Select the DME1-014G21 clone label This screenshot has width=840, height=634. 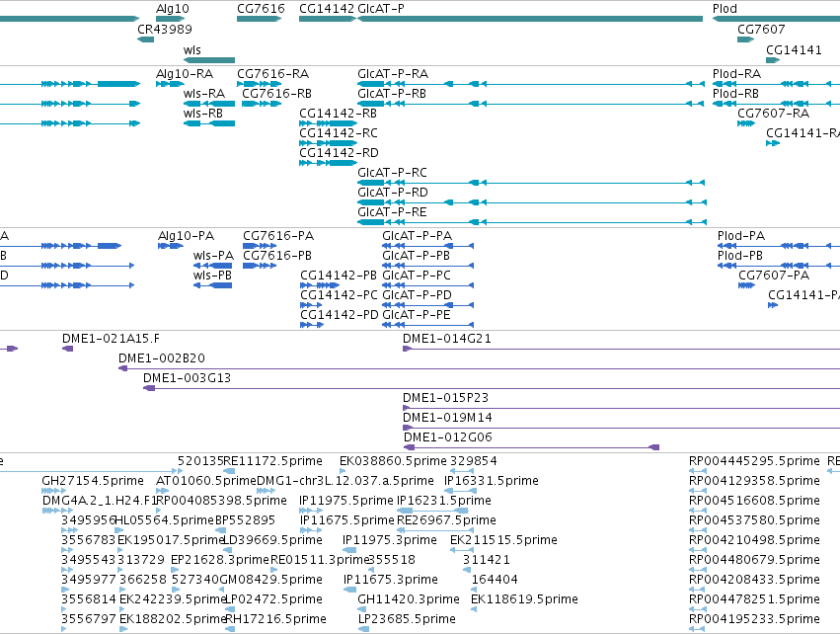click(x=447, y=339)
